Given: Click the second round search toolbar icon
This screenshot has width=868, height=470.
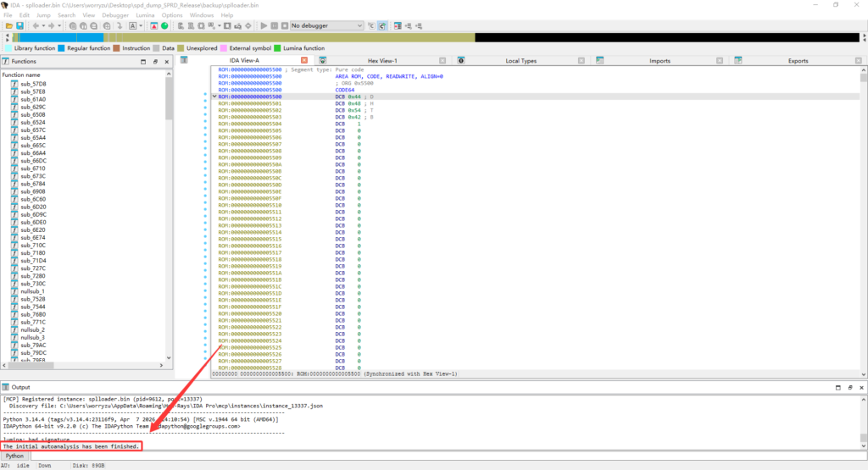Looking at the screenshot, I should [x=83, y=26].
